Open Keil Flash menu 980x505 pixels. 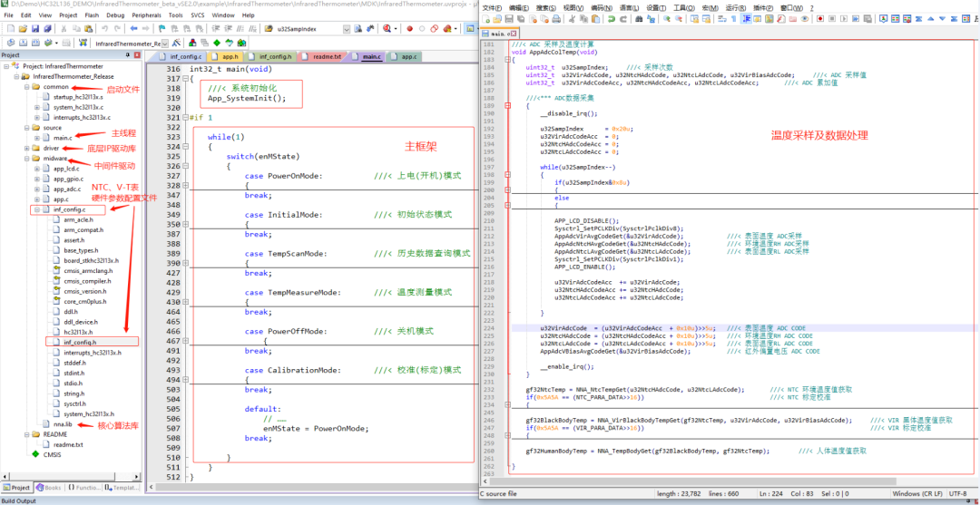coord(92,15)
